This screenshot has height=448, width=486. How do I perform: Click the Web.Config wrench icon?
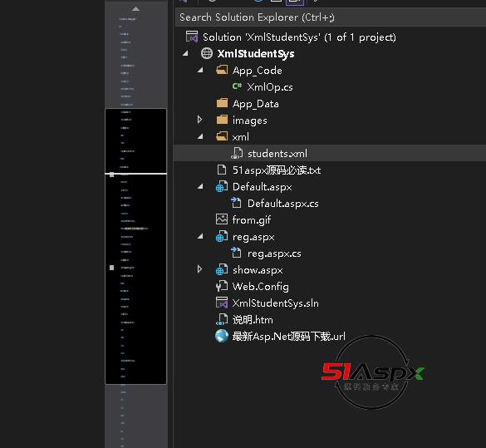coord(221,286)
